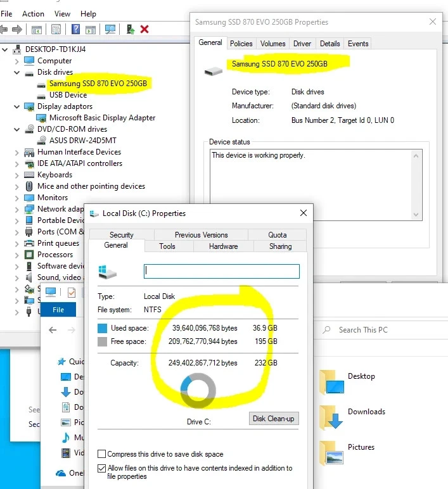Open the Quota tab
This screenshot has height=489, width=448.
[x=278, y=234]
